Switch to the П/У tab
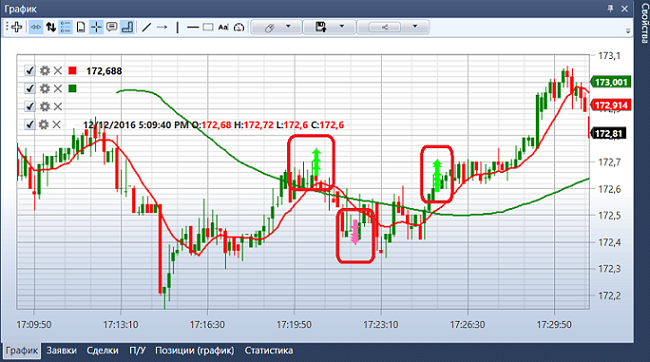Screen dimensions: 650x362 (x=137, y=351)
